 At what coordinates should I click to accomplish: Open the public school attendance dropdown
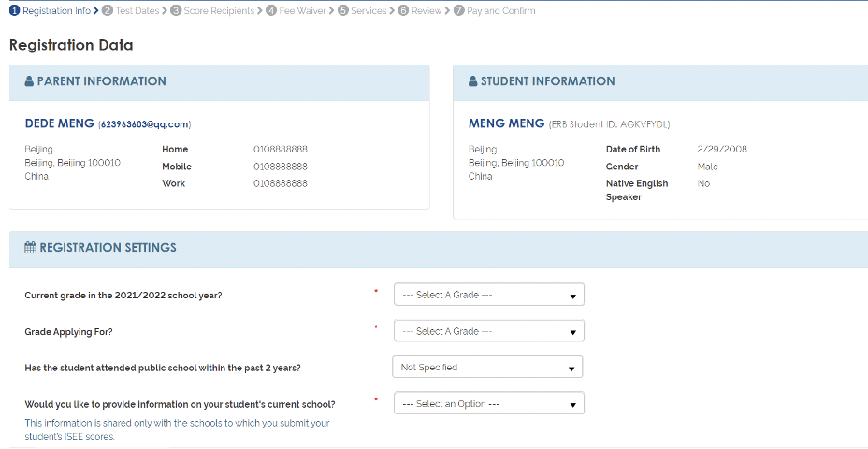pos(486,368)
